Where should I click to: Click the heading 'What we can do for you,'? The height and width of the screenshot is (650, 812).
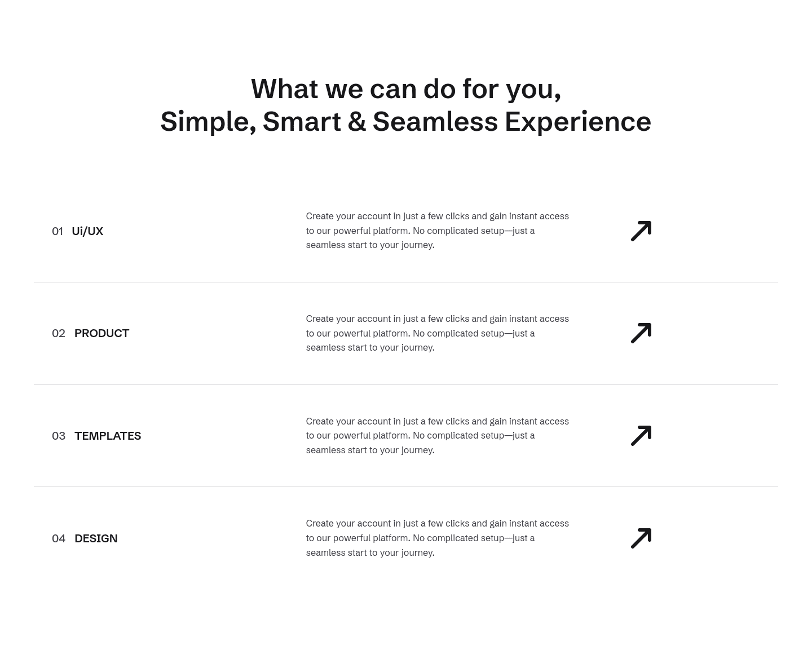point(406,89)
